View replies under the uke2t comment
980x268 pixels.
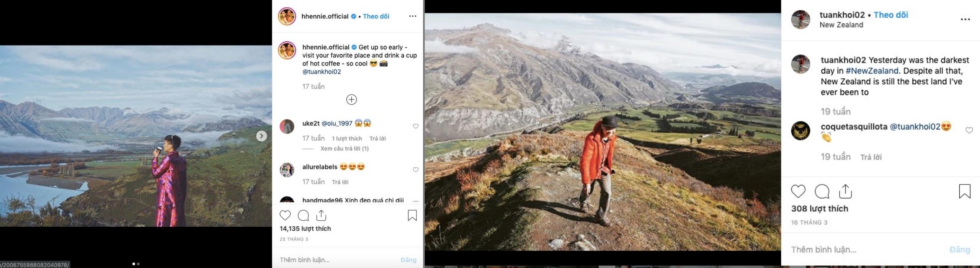(x=344, y=149)
